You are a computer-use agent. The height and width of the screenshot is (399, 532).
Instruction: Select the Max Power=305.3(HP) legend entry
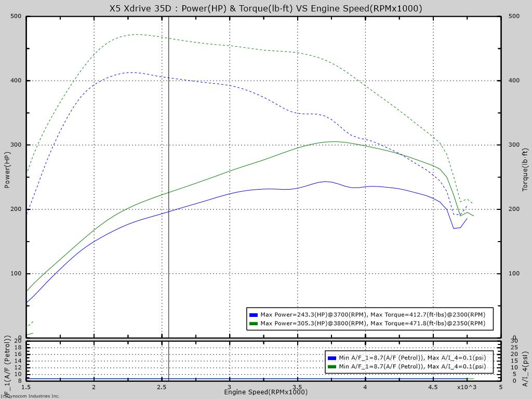click(x=373, y=324)
